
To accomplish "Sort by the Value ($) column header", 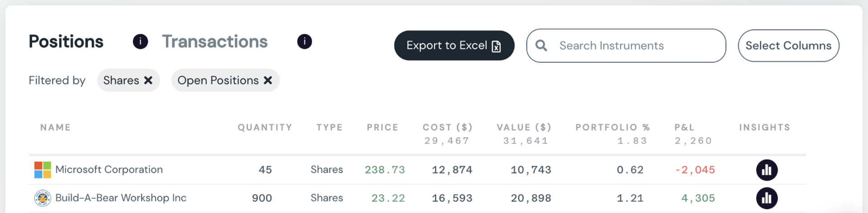I will click(x=524, y=128).
